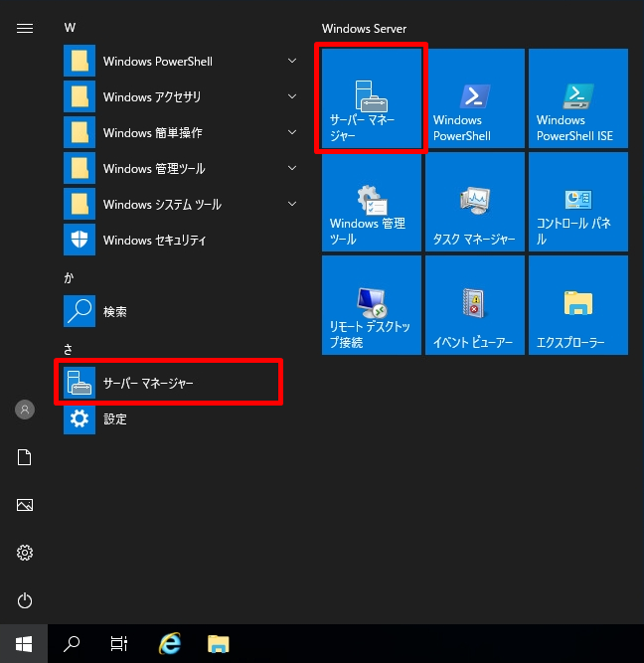Click the Windows 簡単操作 folder icon
644x663 pixels.
pos(80,132)
